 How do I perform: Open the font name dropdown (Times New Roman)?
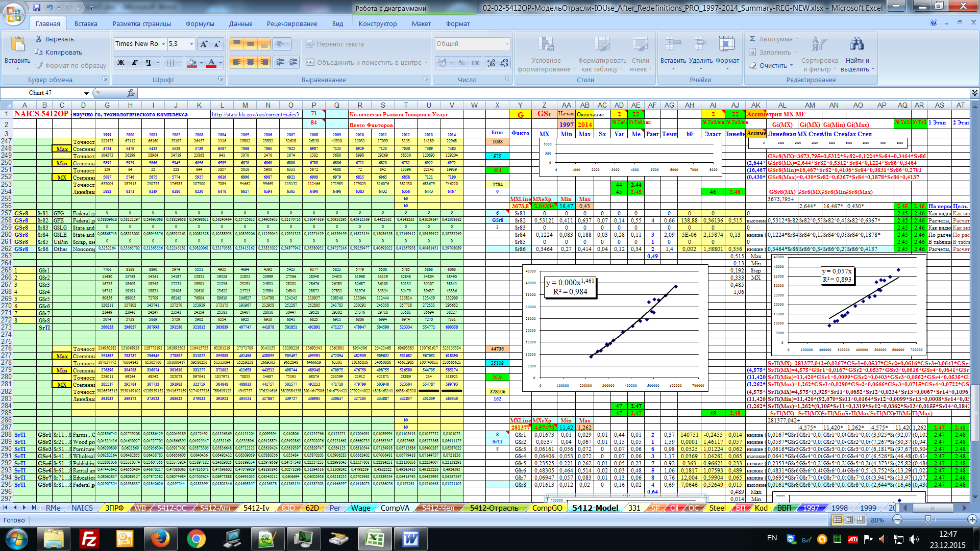point(163,44)
